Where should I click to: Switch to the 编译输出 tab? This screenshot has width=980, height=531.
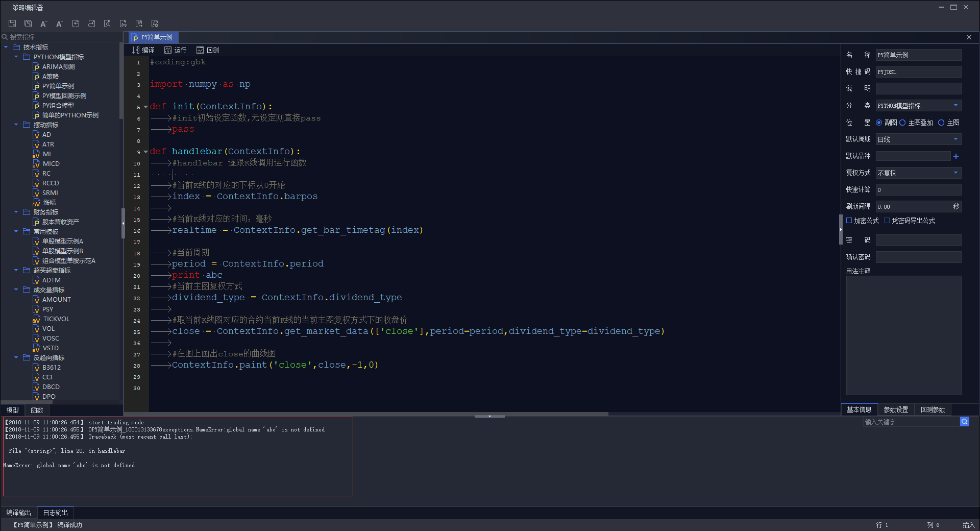pos(19,513)
